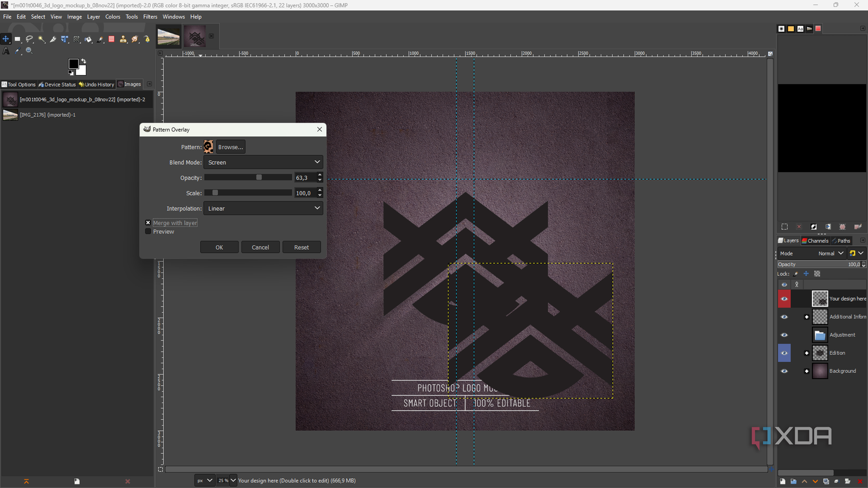
Task: Select the Move tool in the toolbox
Action: (x=6, y=39)
